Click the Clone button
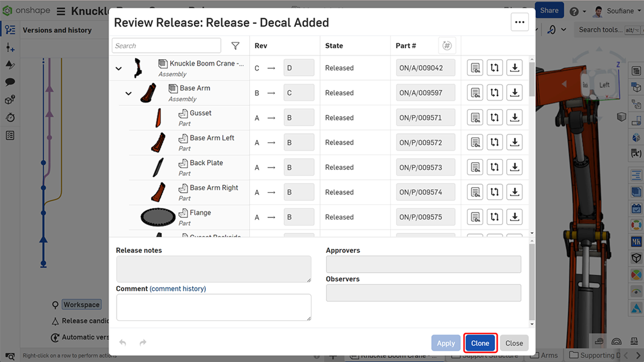The width and height of the screenshot is (644, 362). tap(480, 343)
